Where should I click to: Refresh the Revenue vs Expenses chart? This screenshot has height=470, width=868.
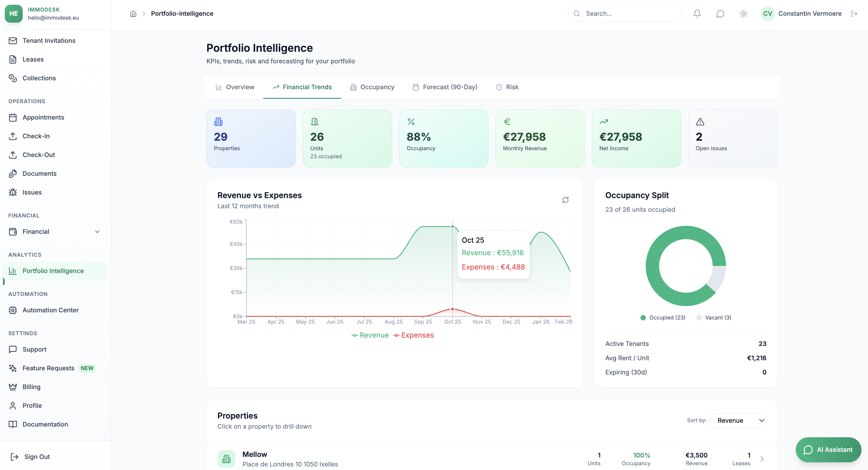(x=565, y=200)
